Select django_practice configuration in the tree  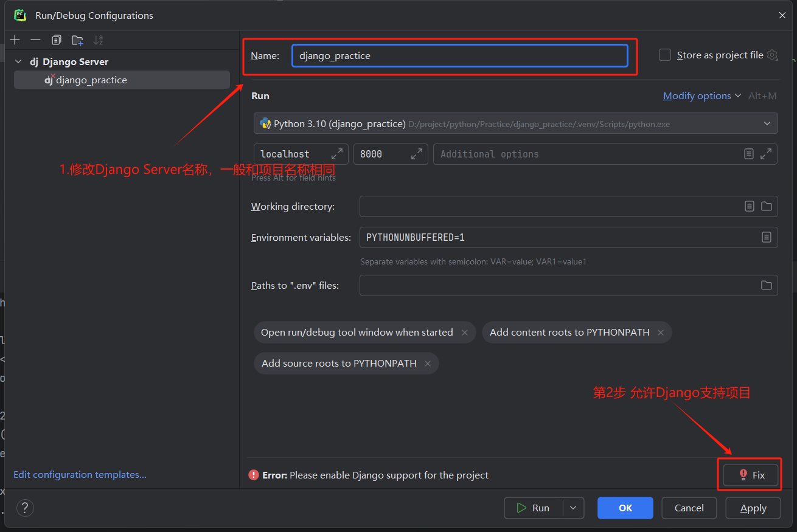pyautogui.click(x=122, y=80)
